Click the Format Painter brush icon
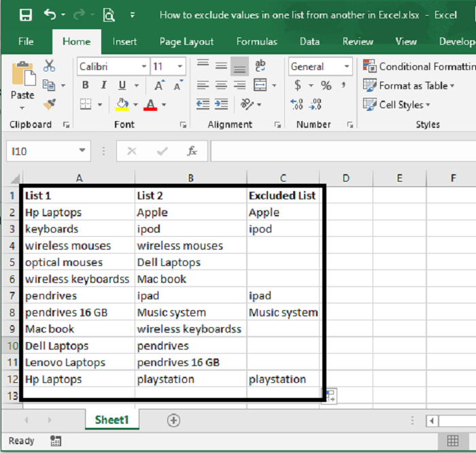The image size is (476, 453). point(49,104)
